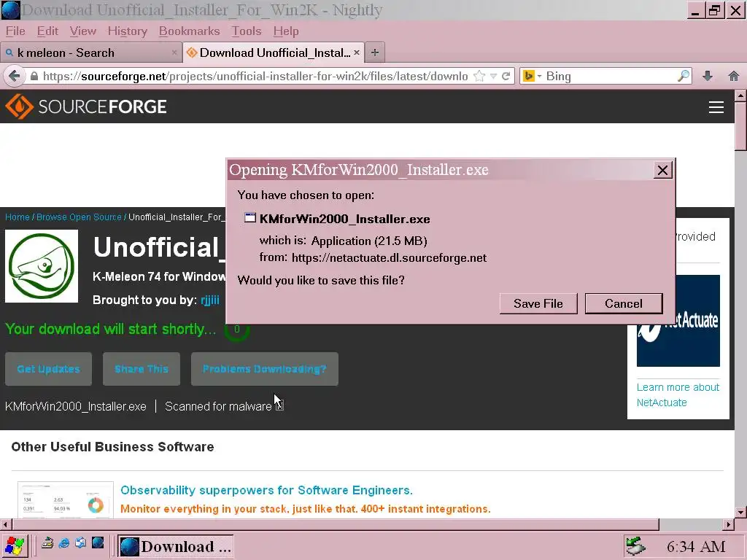The image size is (747, 560).
Task: Close the Download Unofficial_Instal tab
Action: (x=356, y=52)
